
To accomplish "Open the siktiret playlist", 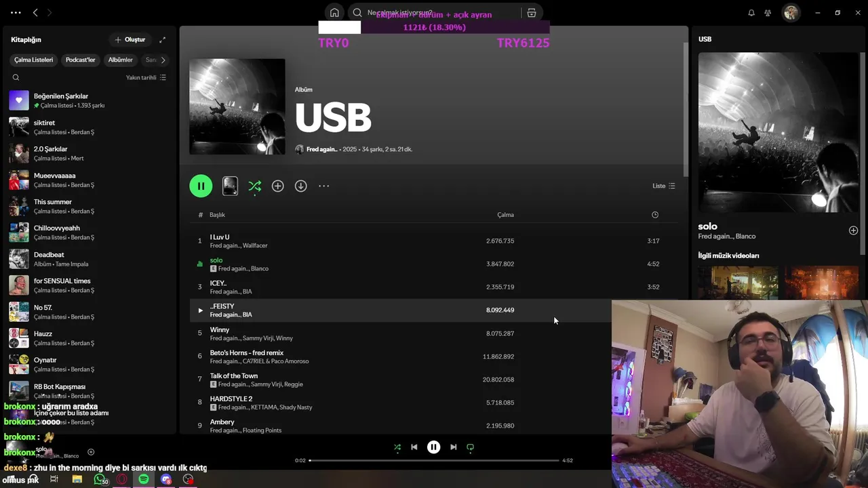I will [88, 127].
